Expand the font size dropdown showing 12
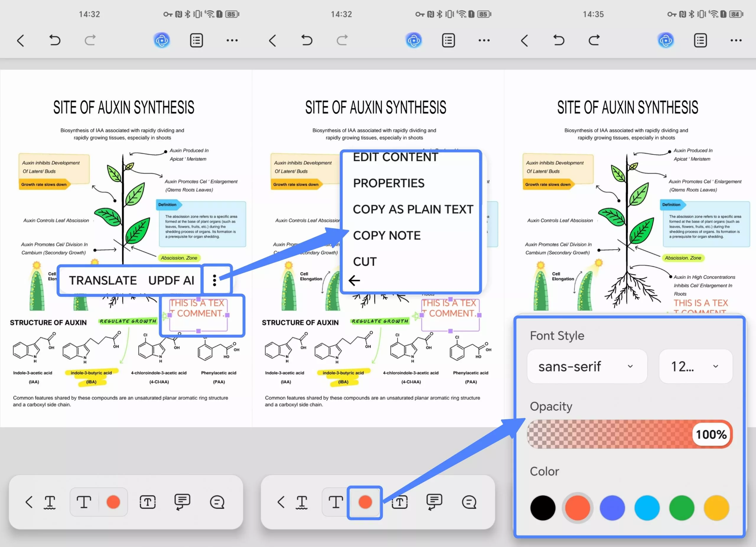This screenshot has height=547, width=756. point(695,366)
